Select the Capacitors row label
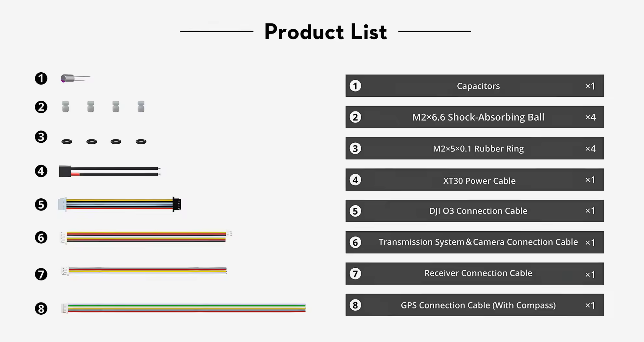Viewport: 644px width, 342px height. [478, 86]
